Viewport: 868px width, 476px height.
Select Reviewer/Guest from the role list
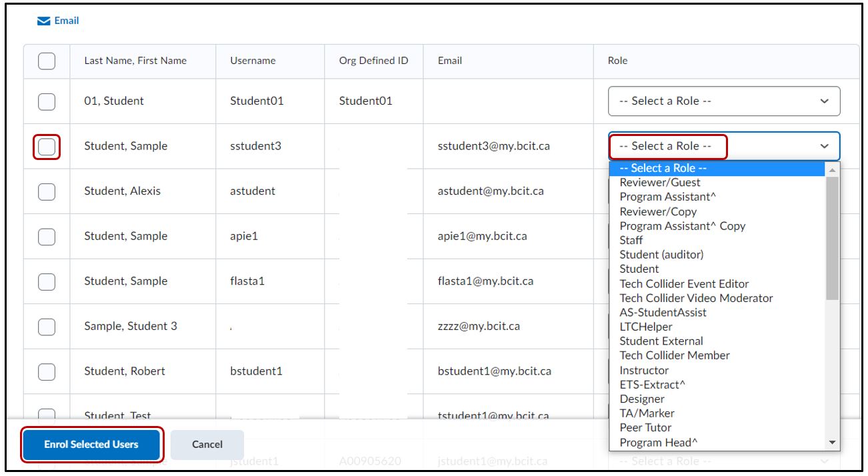(x=659, y=182)
